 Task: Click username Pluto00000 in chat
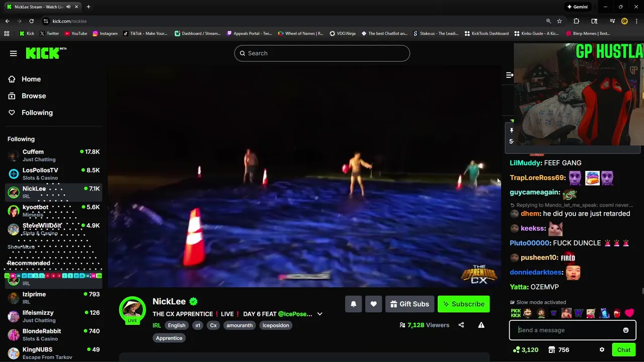530,243
